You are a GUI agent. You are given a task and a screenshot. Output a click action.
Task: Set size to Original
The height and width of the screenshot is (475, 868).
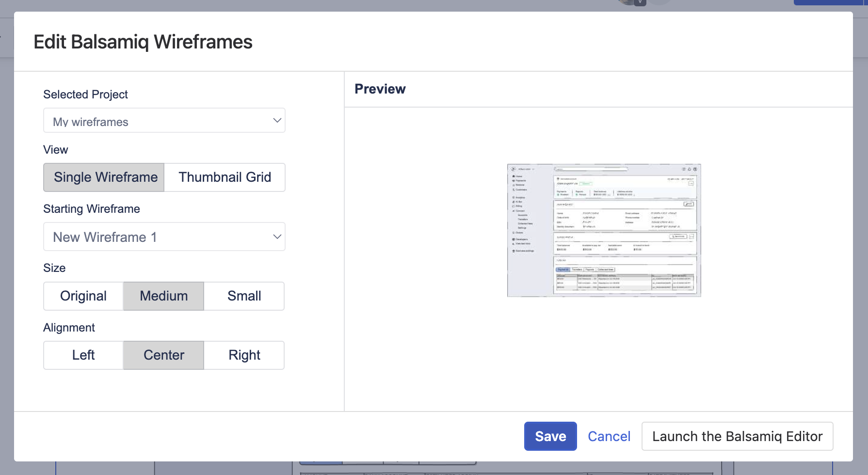pyautogui.click(x=83, y=296)
